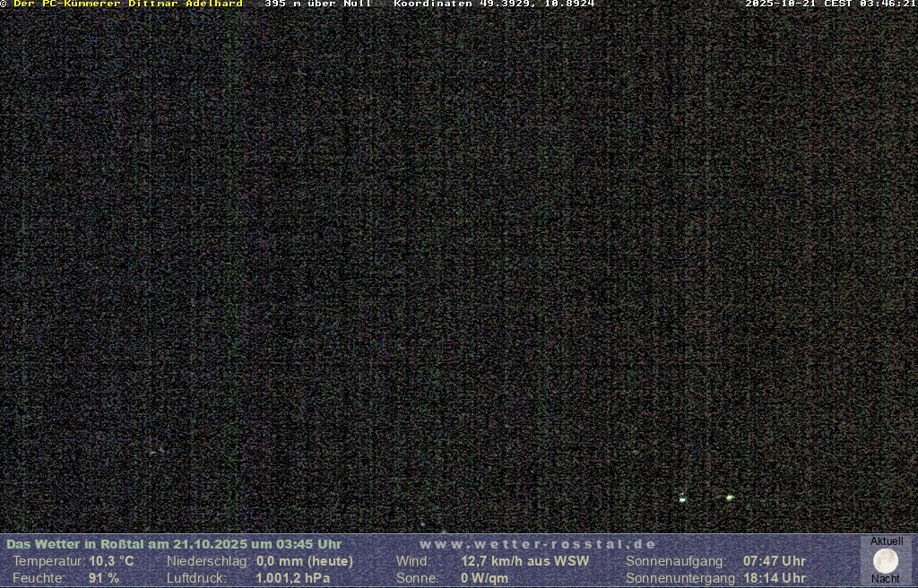The height and width of the screenshot is (588, 918).
Task: Click the timestamp 2025-10-21 CEST 03:46:21
Action: coord(830,4)
